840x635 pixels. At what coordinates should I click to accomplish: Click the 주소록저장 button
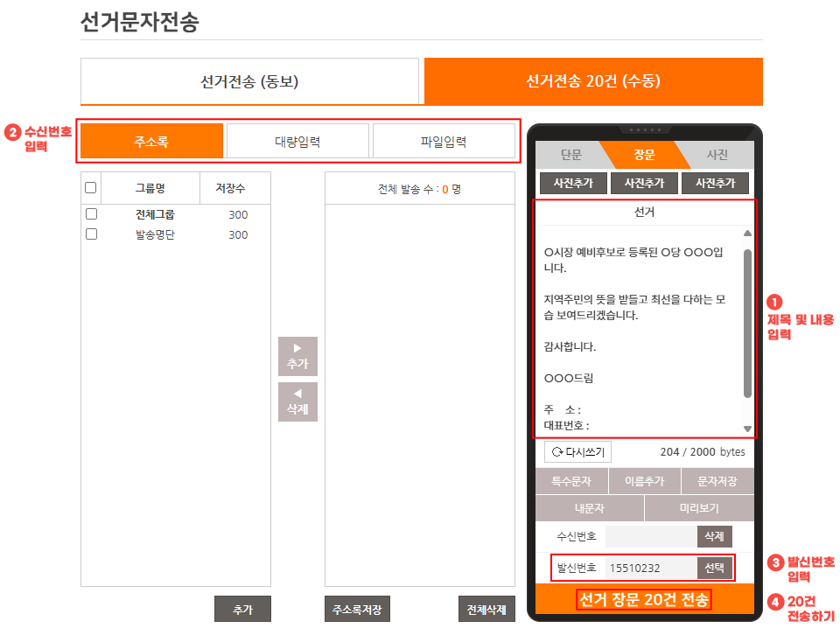[358, 609]
